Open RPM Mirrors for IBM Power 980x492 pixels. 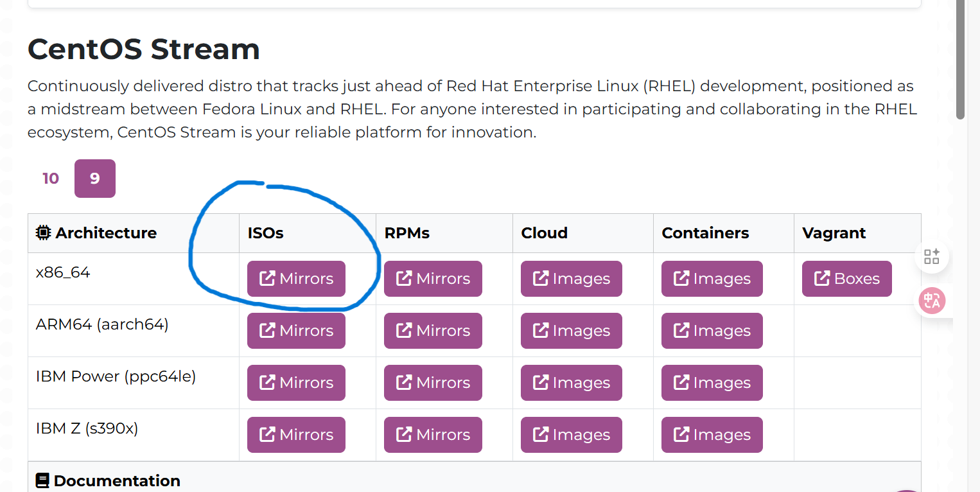coord(432,382)
